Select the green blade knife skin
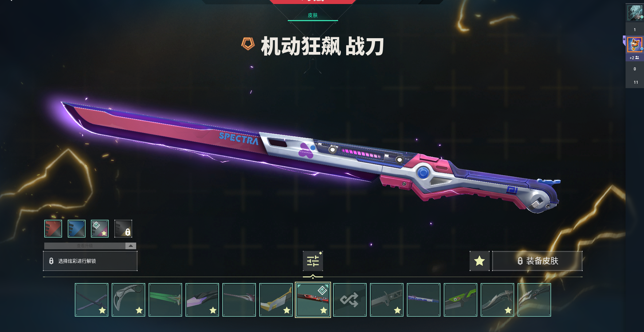This screenshot has width=644, height=332. pyautogui.click(x=165, y=300)
